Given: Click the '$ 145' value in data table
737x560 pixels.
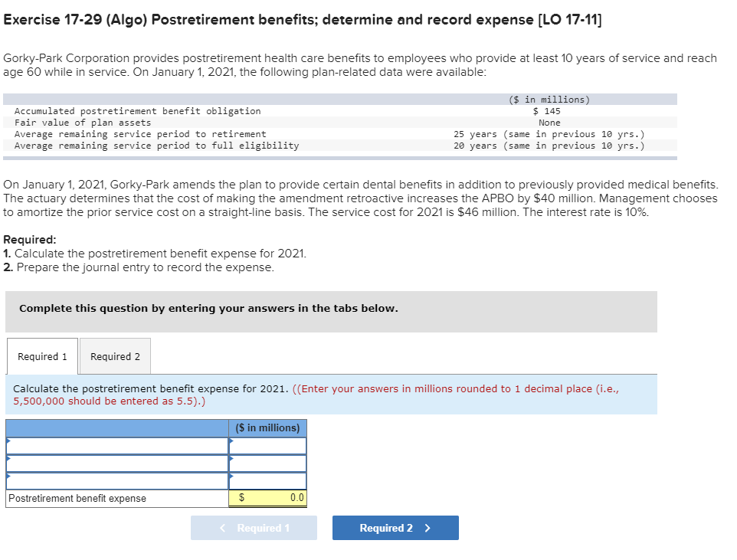Looking at the screenshot, I should point(547,111).
